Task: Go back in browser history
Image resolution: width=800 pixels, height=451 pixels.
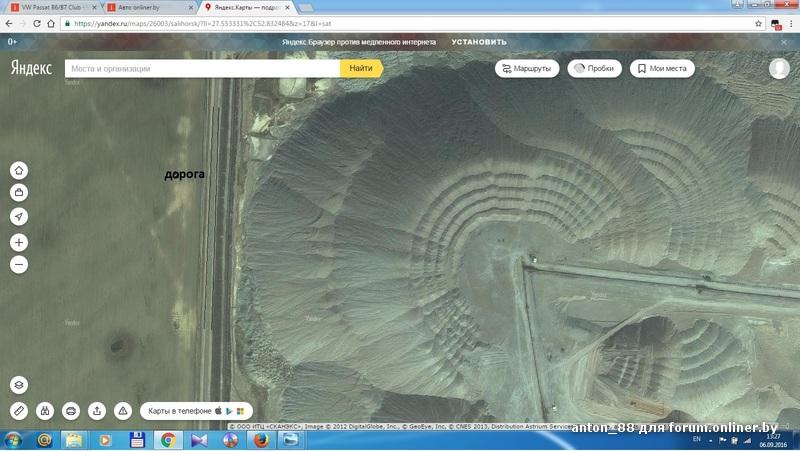Action: click(x=9, y=23)
